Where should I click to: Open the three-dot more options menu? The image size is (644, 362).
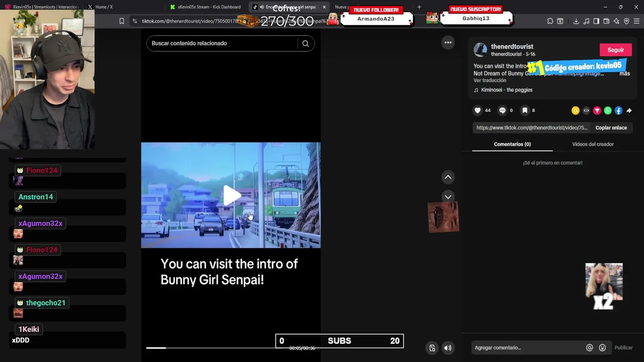coord(448,42)
